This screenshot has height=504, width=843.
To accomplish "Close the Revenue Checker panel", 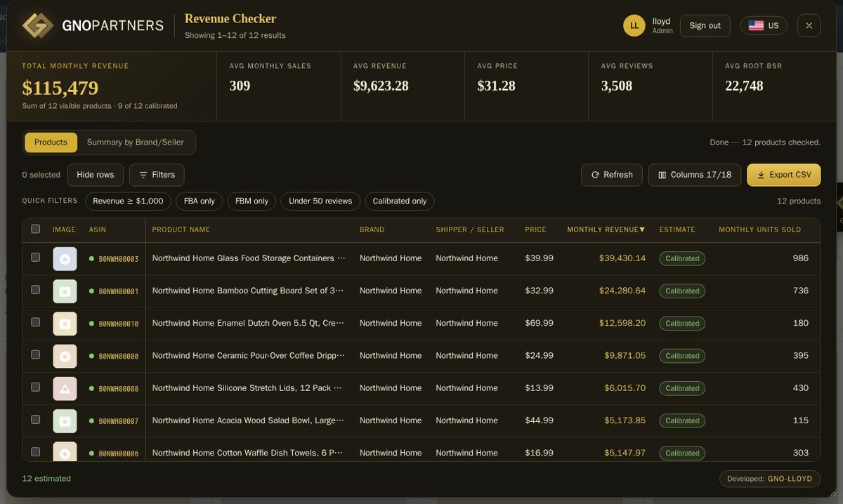I will click(x=809, y=25).
